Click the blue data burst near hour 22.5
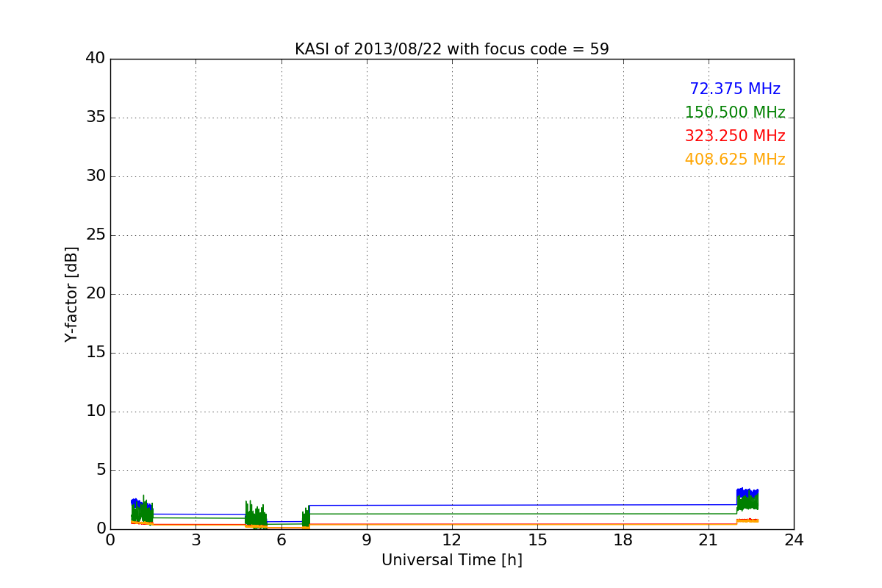The height and width of the screenshot is (588, 882). click(x=747, y=493)
